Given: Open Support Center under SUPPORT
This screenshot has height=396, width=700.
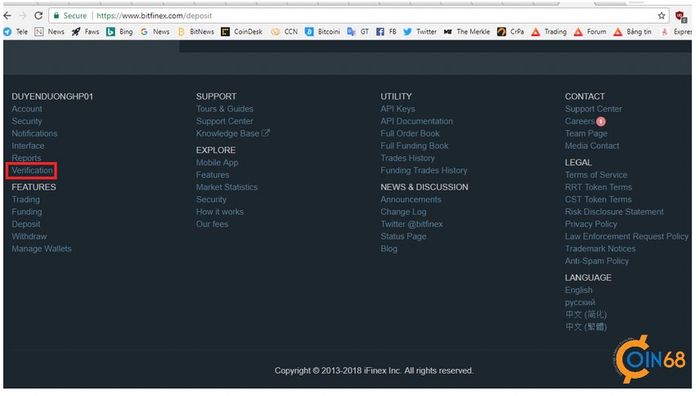Looking at the screenshot, I should point(225,121).
